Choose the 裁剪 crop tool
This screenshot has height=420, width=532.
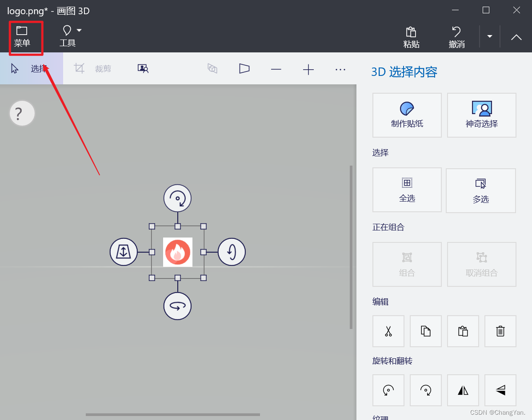pos(92,68)
